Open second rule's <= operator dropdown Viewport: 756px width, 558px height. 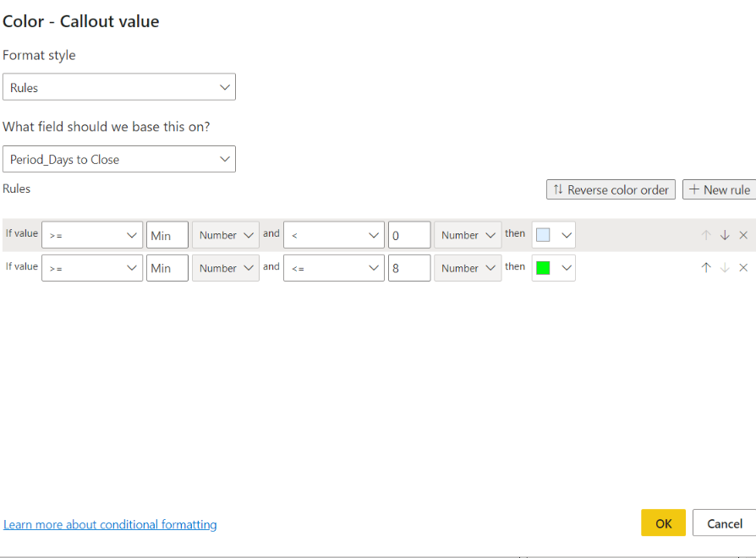334,268
